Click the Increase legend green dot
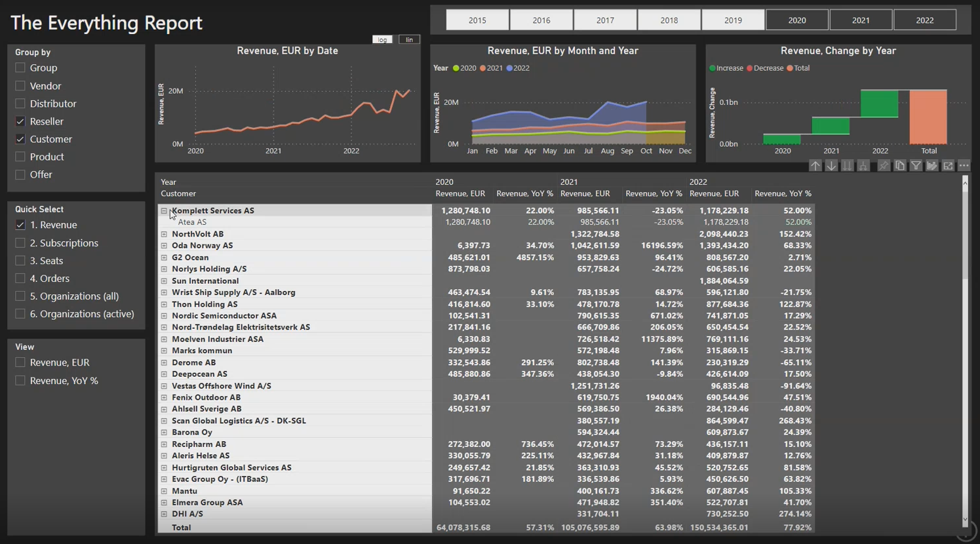The height and width of the screenshot is (544, 980). pyautogui.click(x=713, y=68)
